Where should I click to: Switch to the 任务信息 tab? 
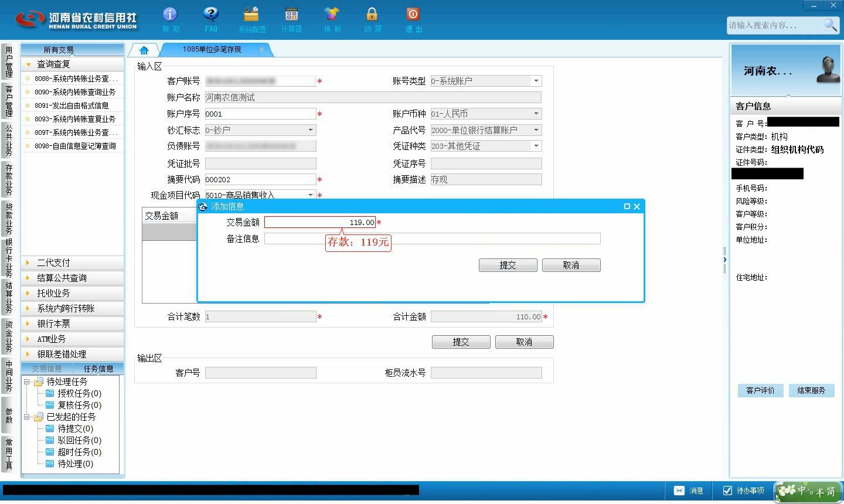(x=98, y=369)
